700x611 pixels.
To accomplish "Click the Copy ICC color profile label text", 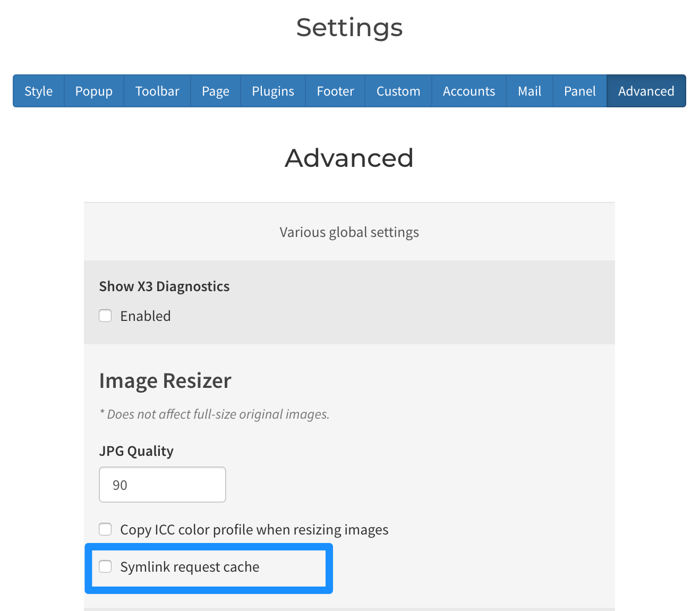I will click(254, 530).
